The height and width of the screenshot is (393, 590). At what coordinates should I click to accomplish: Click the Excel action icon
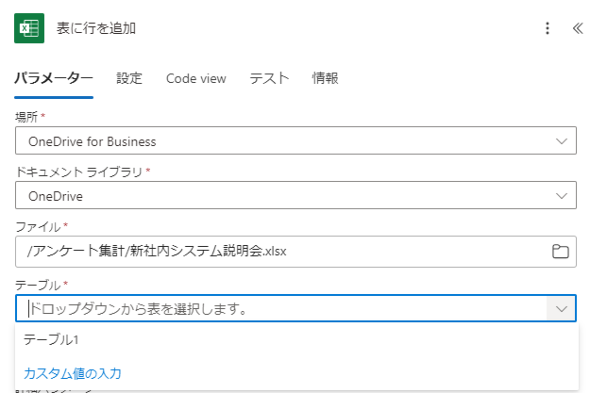(29, 28)
